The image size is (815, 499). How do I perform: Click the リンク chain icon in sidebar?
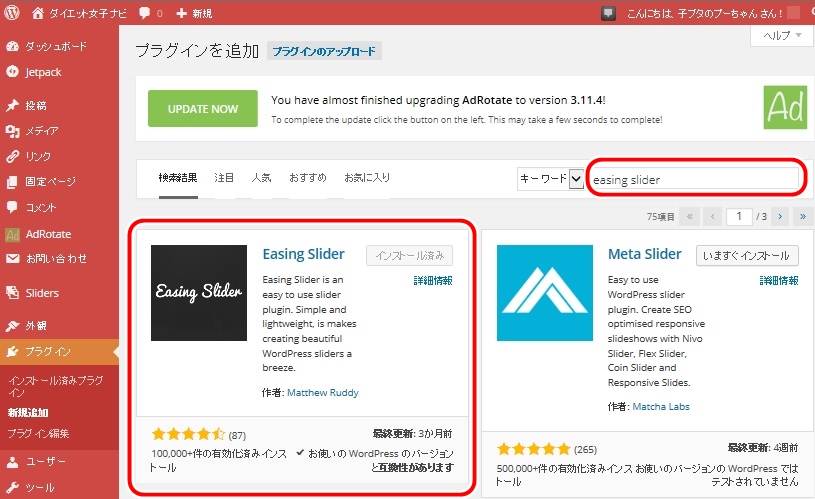[12, 156]
